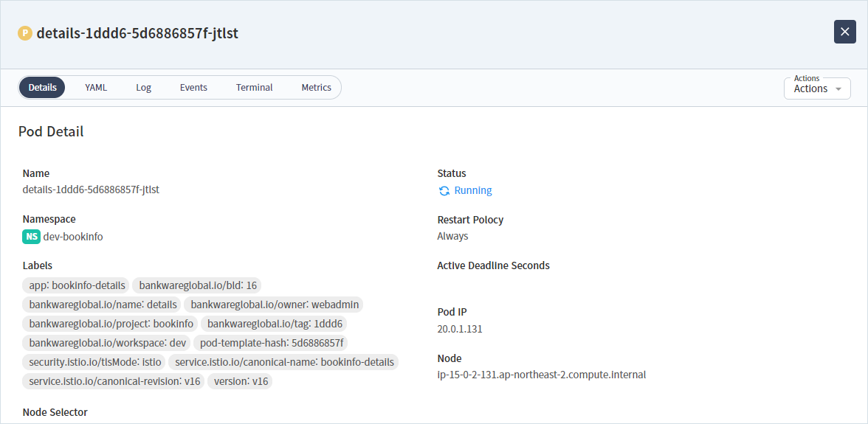Click the Node field heading
Screen dimensions: 868x424
449,358
